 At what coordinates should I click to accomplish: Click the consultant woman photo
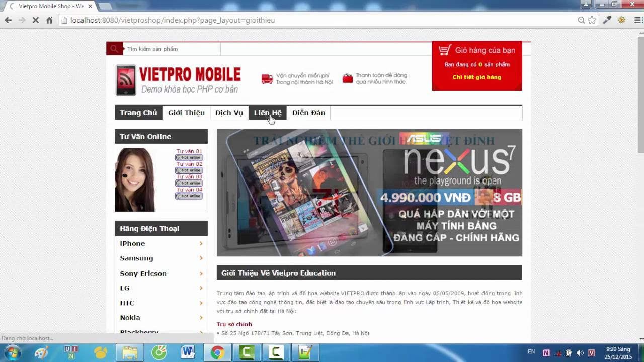pyautogui.click(x=135, y=179)
